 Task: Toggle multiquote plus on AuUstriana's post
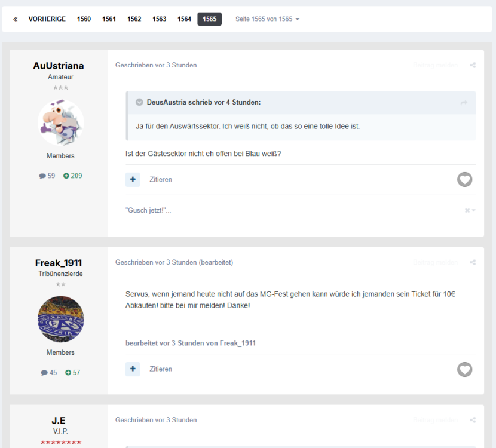[133, 179]
